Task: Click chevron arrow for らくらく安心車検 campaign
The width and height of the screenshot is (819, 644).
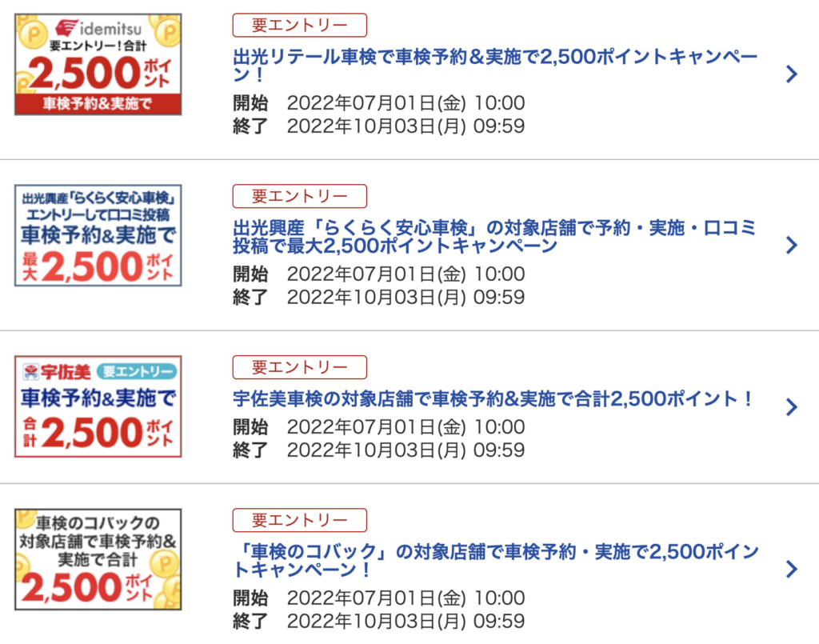Action: point(792,245)
